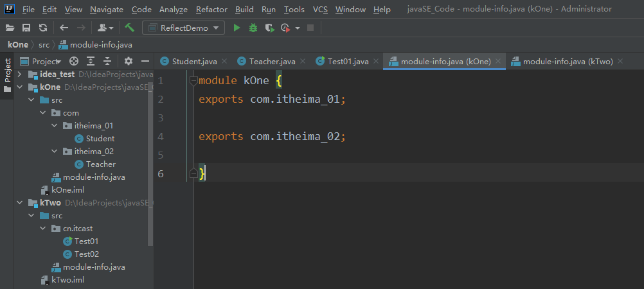Open the VCS menu
644x289 pixels.
320,9
